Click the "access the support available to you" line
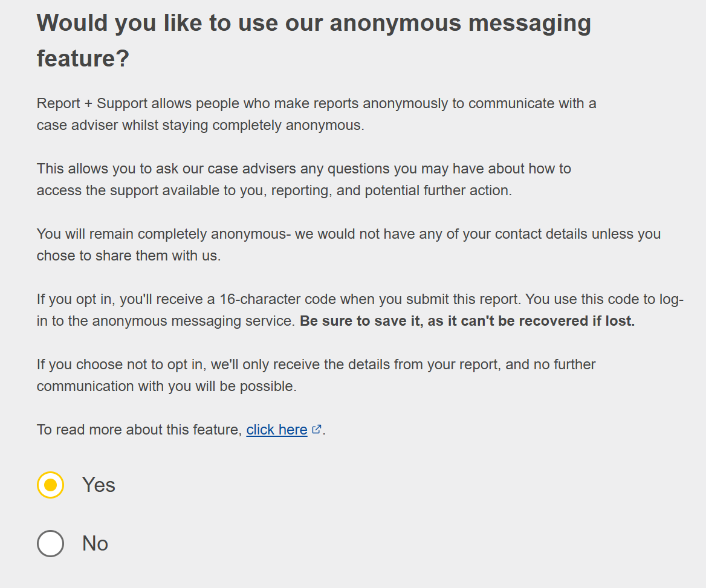The height and width of the screenshot is (588, 706). click(274, 190)
